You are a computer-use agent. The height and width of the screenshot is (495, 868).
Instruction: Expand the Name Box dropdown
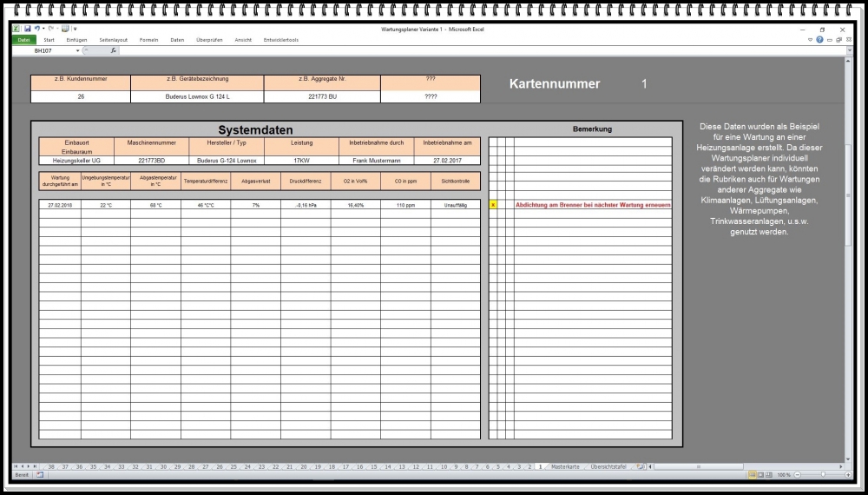click(x=77, y=50)
